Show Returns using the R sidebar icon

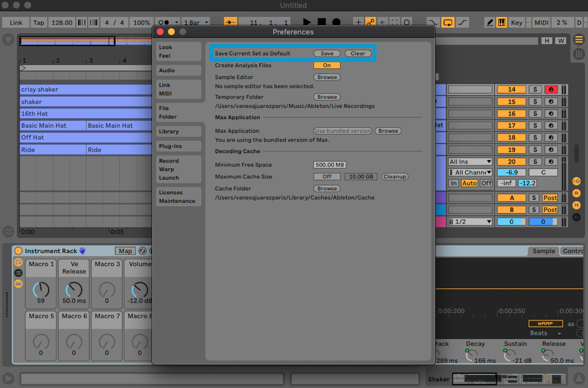577,193
